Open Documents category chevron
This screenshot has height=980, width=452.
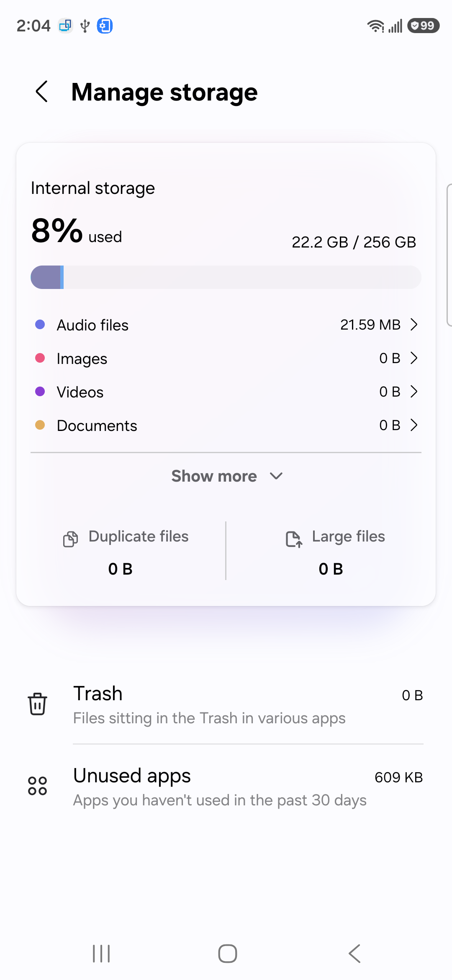coord(414,425)
